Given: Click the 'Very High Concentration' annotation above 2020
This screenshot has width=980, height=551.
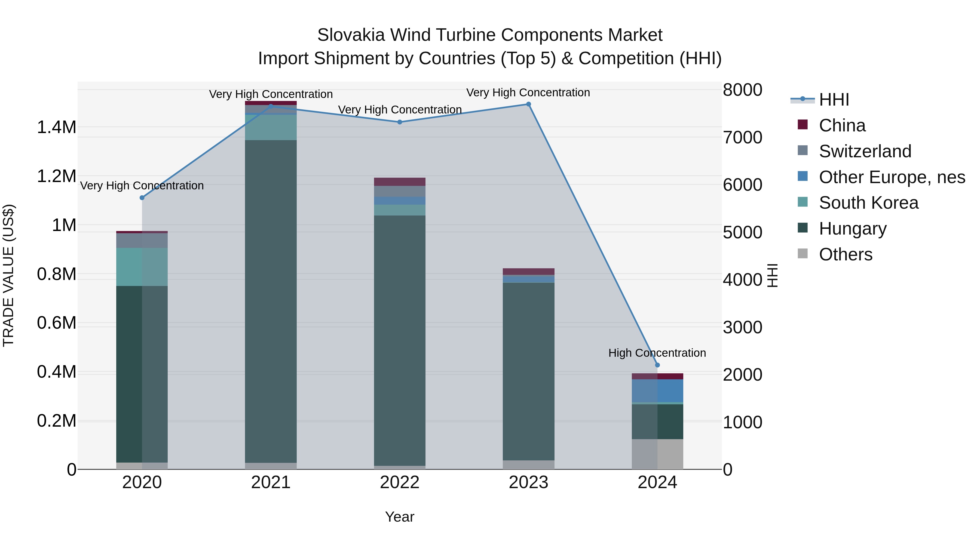Looking at the screenshot, I should pyautogui.click(x=142, y=186).
